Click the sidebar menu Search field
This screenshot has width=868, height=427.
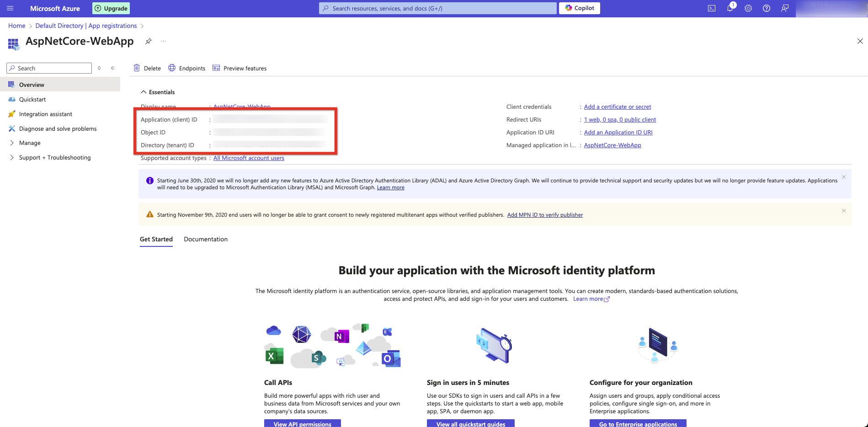pos(49,68)
